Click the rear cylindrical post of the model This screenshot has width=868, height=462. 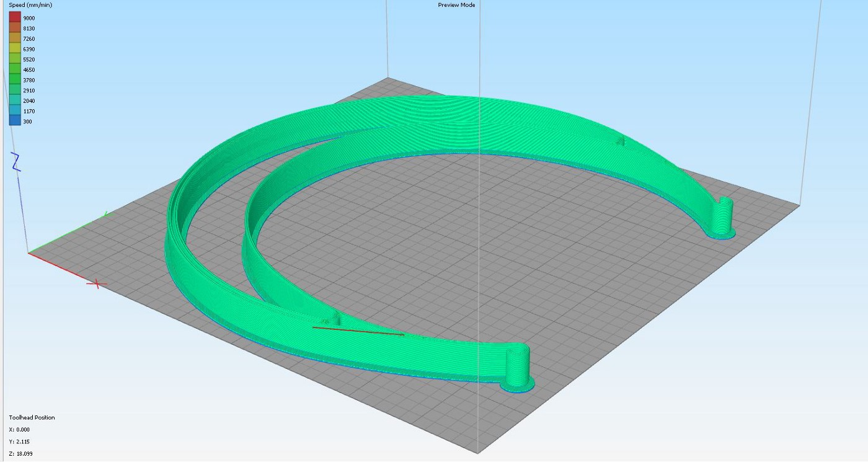pyautogui.click(x=723, y=218)
